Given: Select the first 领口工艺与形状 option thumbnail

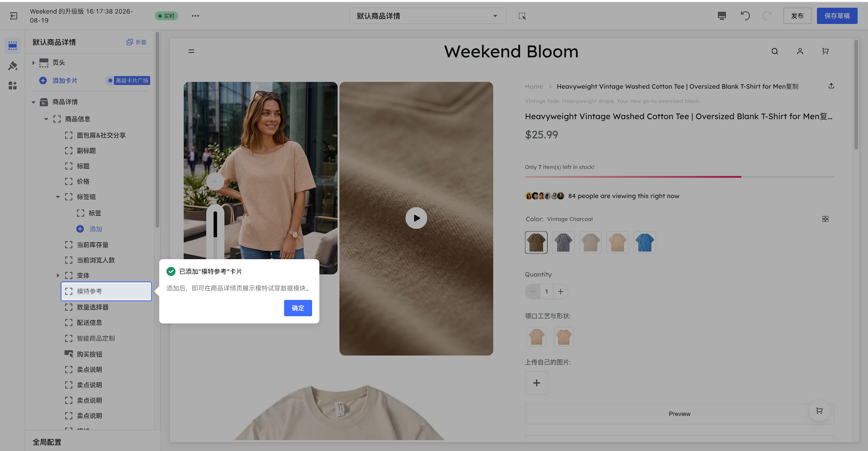Looking at the screenshot, I should (537, 337).
